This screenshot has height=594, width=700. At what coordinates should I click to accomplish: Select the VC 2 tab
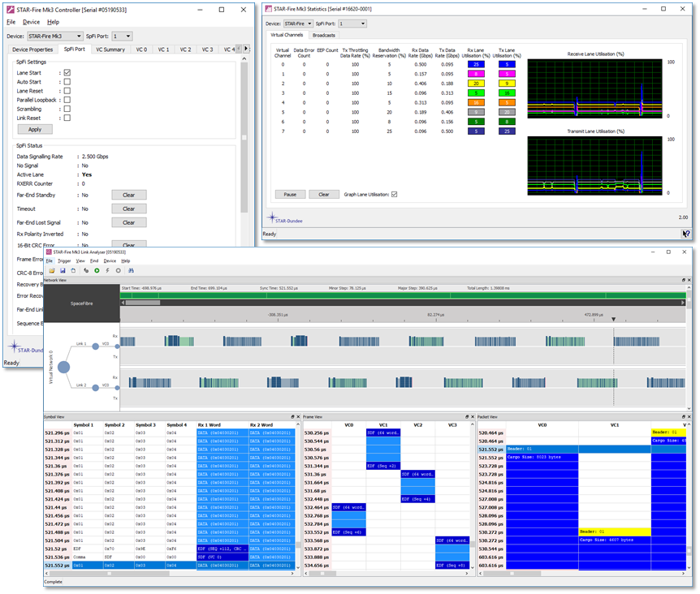(185, 49)
